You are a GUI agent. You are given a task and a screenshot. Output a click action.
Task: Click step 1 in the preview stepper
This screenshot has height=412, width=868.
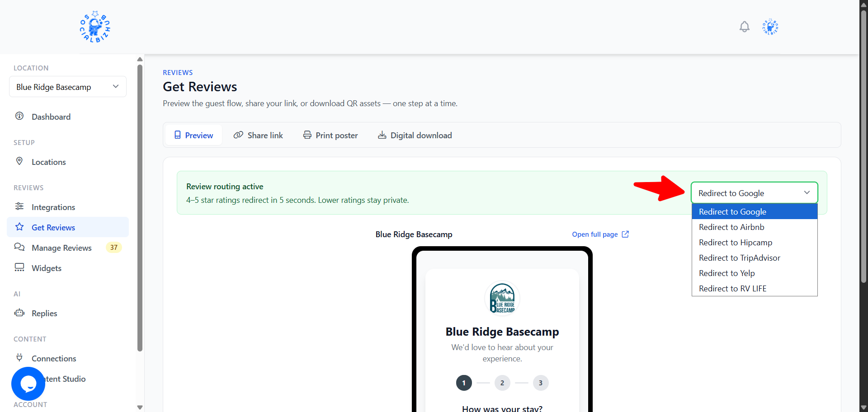(x=464, y=383)
